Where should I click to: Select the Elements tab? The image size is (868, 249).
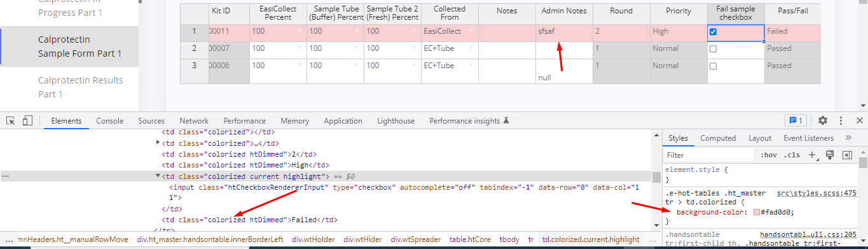(66, 120)
